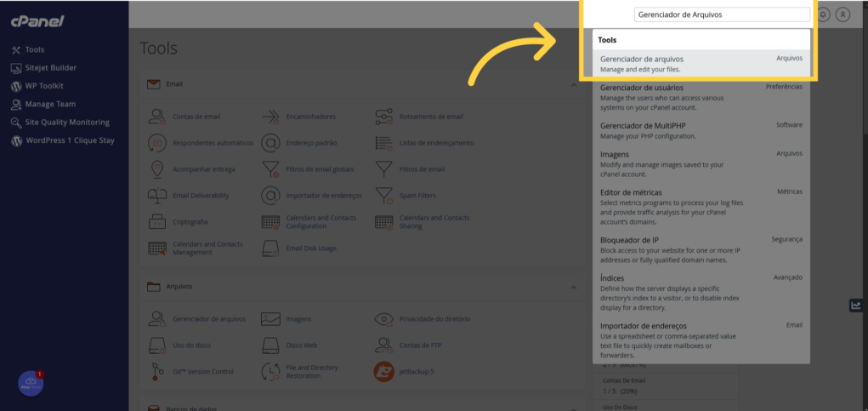The image size is (868, 411).
Task: Click the Imagens picture icon
Action: click(x=270, y=319)
